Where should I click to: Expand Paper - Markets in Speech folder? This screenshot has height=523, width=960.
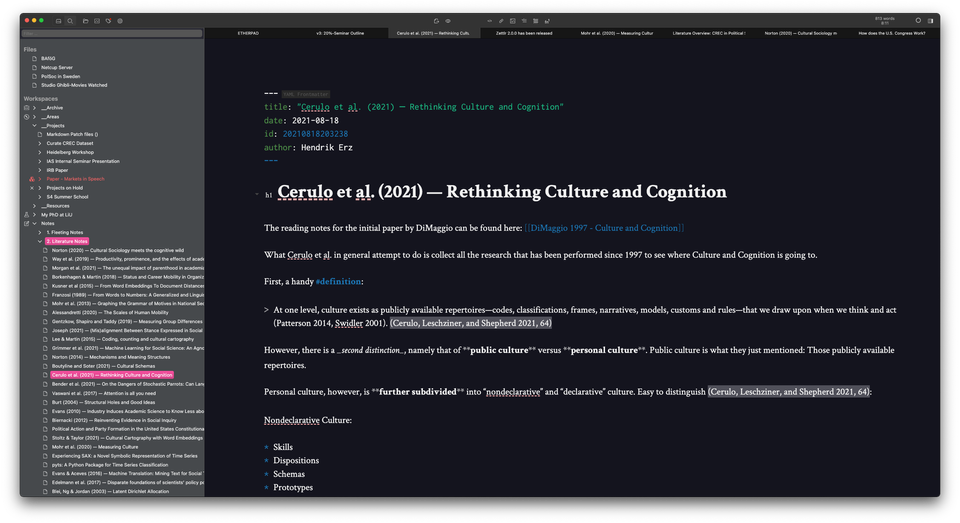pos(40,179)
